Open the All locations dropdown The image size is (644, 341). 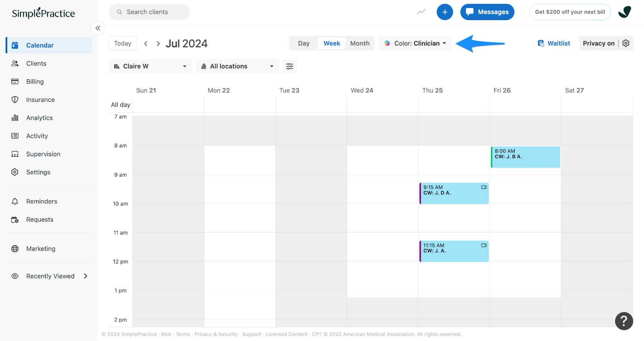click(237, 66)
